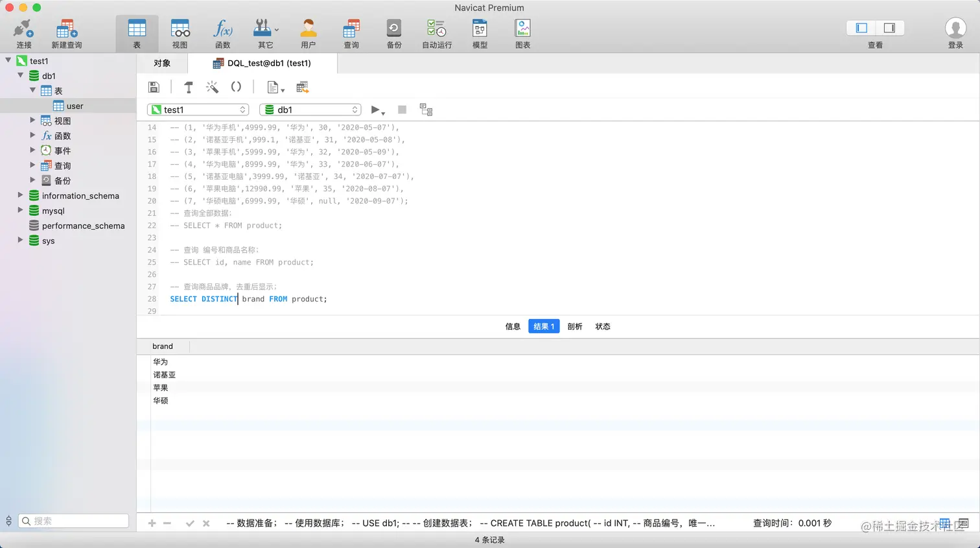Save the query with the disk icon

[x=154, y=87]
